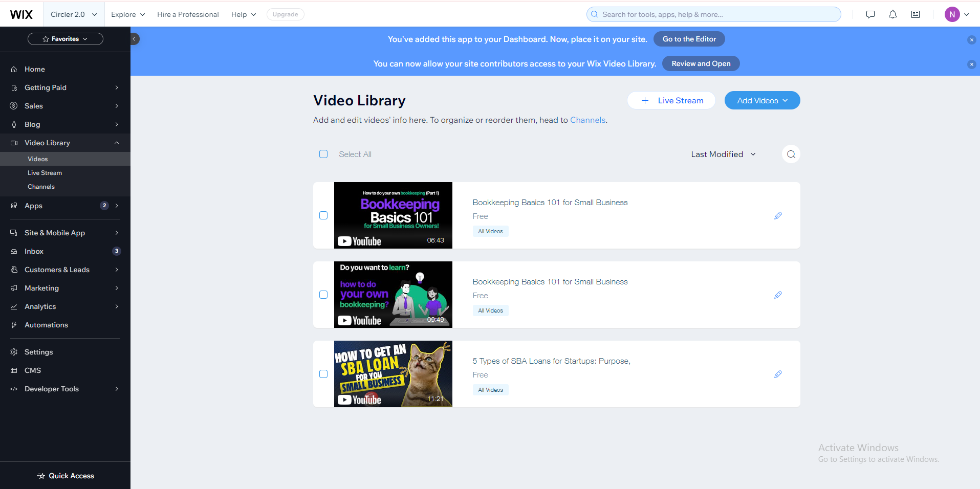Viewport: 980px width, 489px height.
Task: Open the Favorites dropdown
Action: click(66, 39)
